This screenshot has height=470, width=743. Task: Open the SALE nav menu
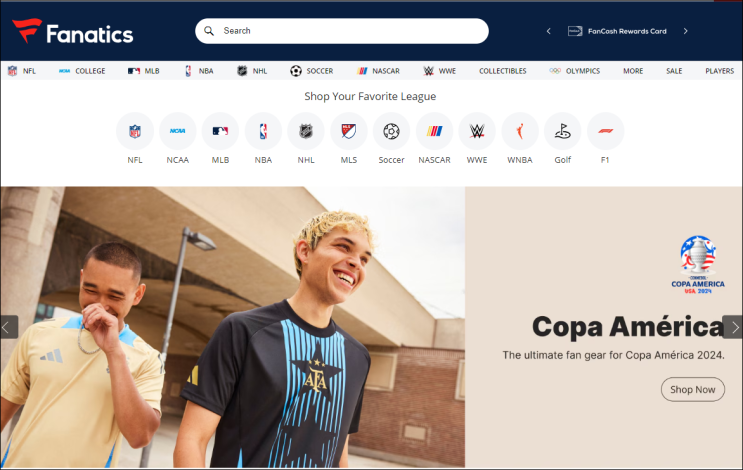point(674,71)
